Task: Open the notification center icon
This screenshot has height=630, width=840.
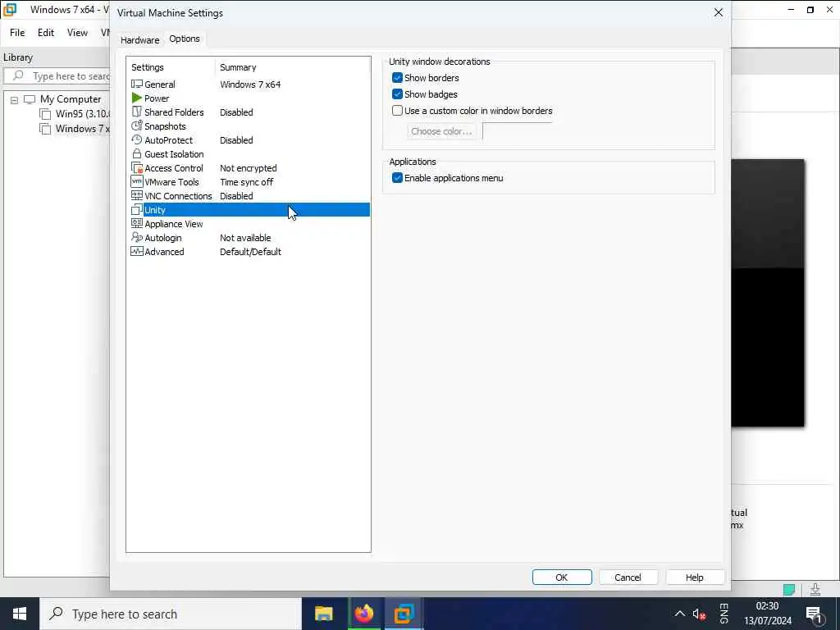Action: pyautogui.click(x=814, y=614)
